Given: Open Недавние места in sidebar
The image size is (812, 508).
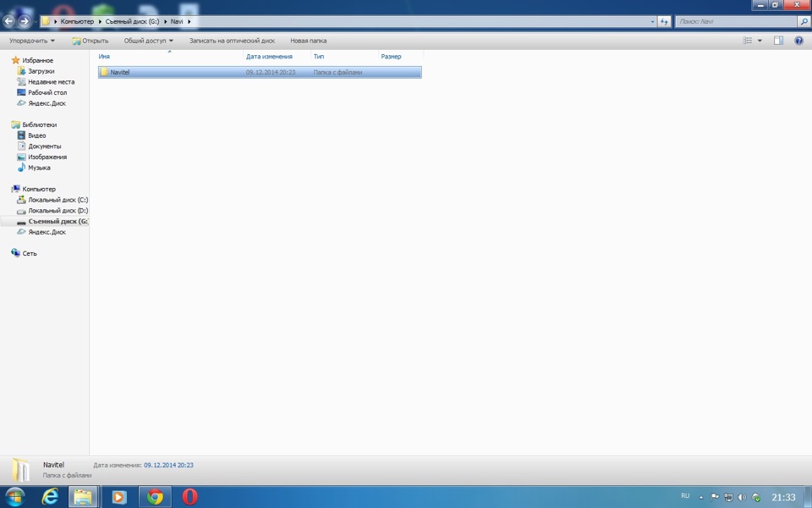Looking at the screenshot, I should (x=52, y=82).
